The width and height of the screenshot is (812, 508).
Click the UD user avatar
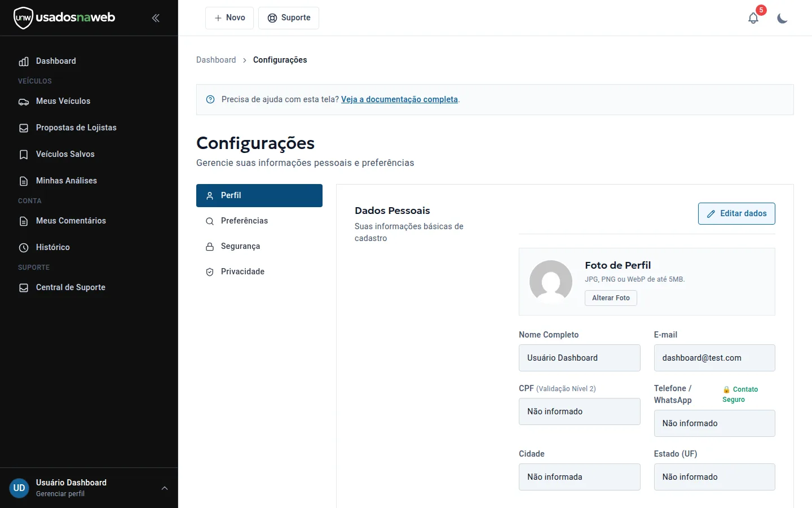pyautogui.click(x=19, y=488)
